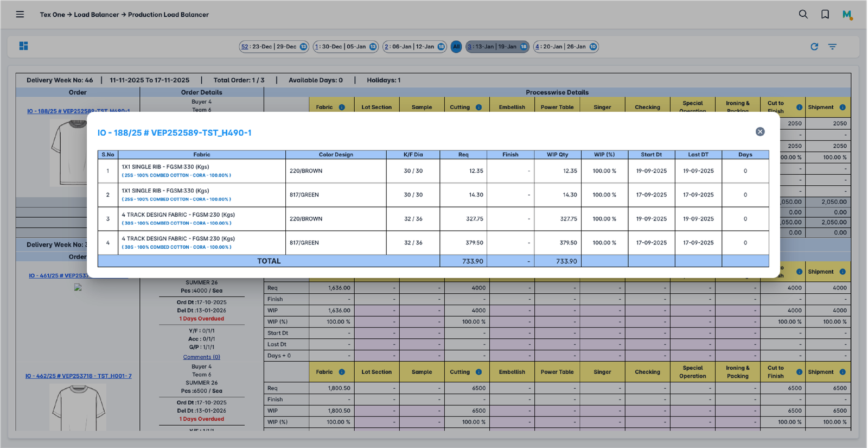
Task: Toggle the All weeks filter
Action: pyautogui.click(x=456, y=47)
